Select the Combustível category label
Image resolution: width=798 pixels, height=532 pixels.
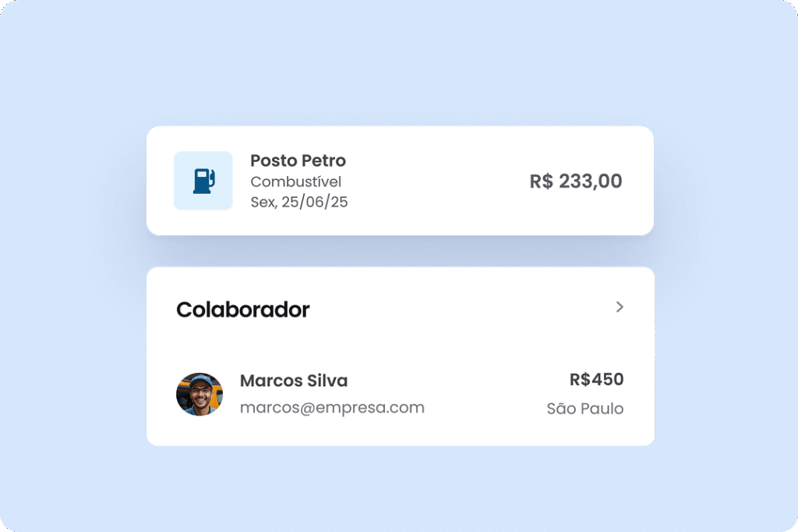295,181
